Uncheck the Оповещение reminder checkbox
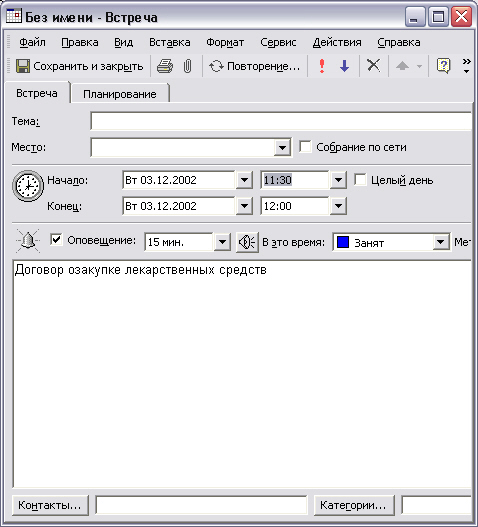478x527 pixels. (56, 240)
